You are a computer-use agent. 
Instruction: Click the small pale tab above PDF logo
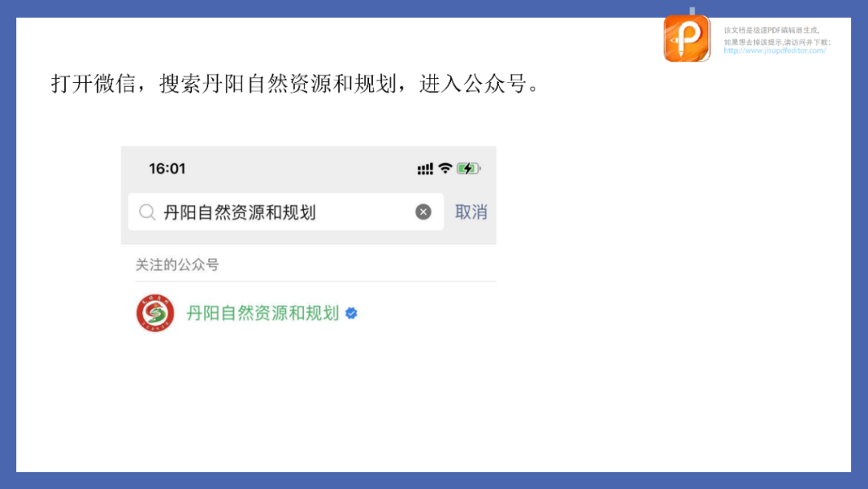(692, 11)
